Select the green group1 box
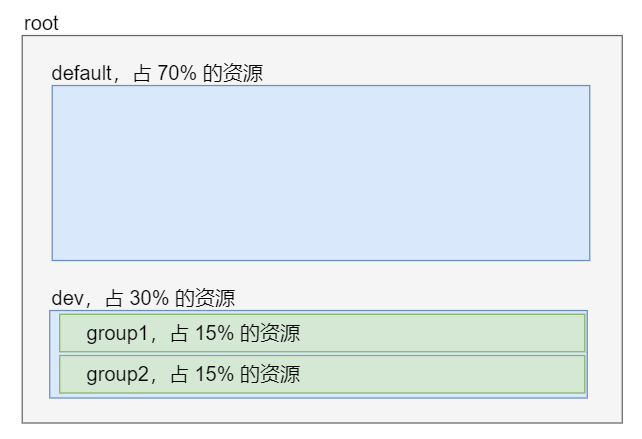Image resolution: width=642 pixels, height=439 pixels. pyautogui.click(x=322, y=333)
